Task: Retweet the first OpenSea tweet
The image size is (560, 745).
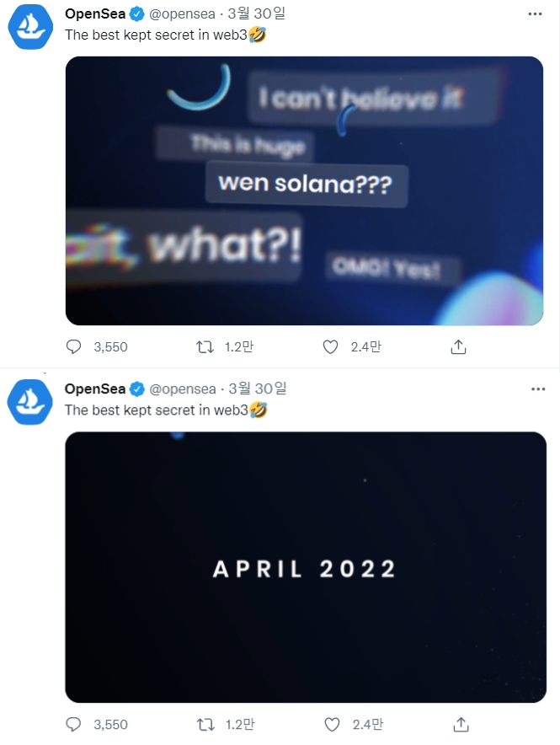Action: [x=204, y=346]
